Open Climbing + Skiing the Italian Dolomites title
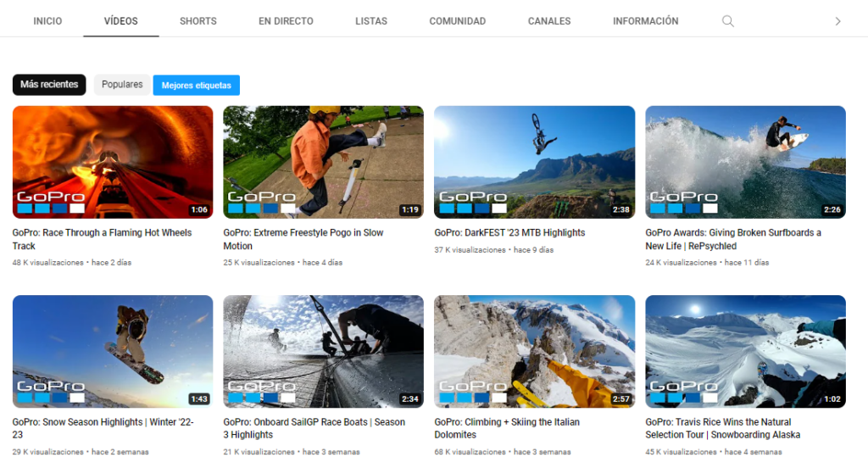This screenshot has width=868, height=468. click(x=506, y=428)
